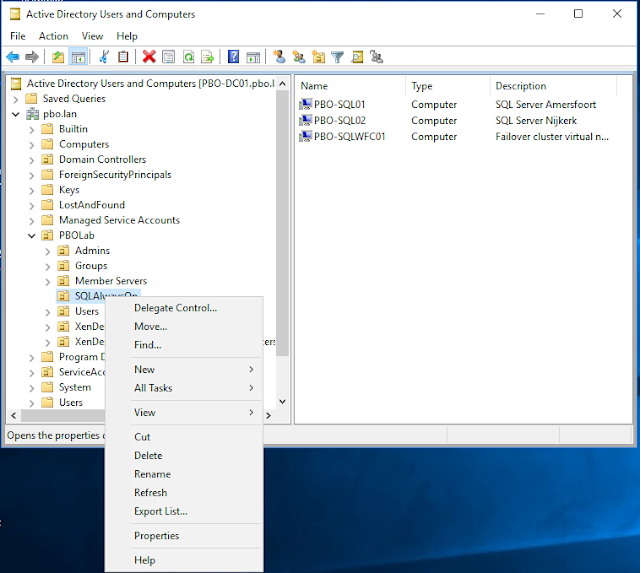The height and width of the screenshot is (573, 640).
Task: Click the tree pane scroll down arrow
Action: (282, 402)
